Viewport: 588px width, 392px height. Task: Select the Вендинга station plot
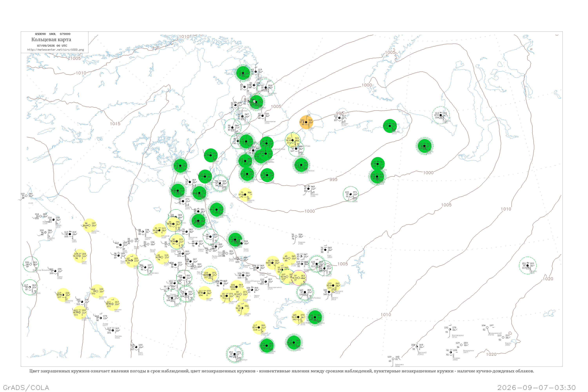pos(309,189)
